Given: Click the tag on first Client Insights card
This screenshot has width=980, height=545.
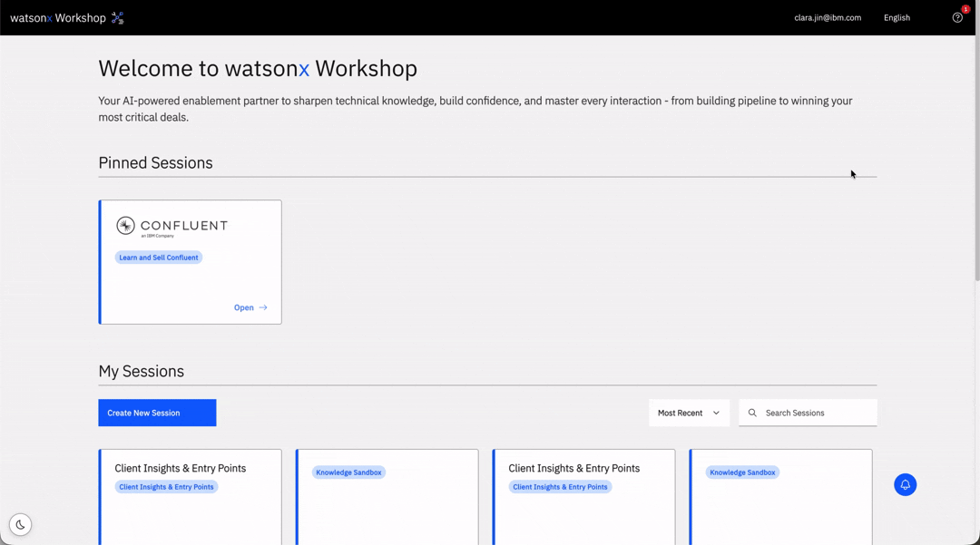Looking at the screenshot, I should pyautogui.click(x=166, y=487).
